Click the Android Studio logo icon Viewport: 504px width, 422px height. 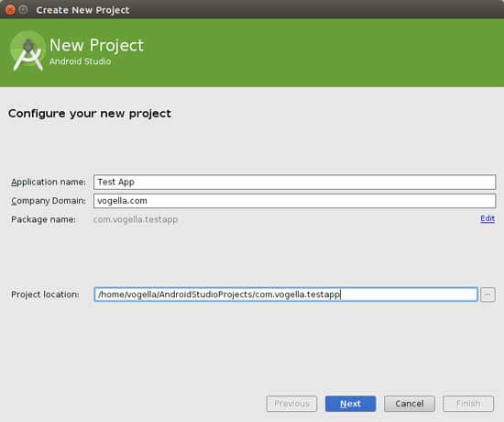pos(27,51)
